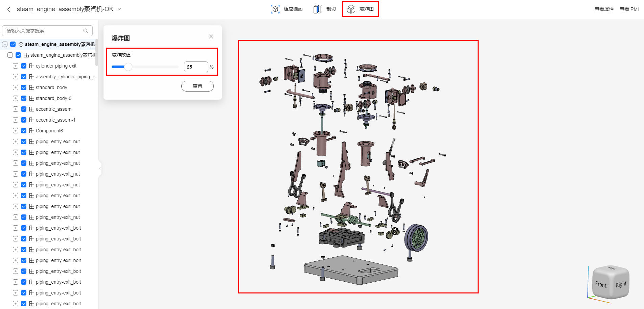Click the root assembly cube icon

[x=21, y=44]
